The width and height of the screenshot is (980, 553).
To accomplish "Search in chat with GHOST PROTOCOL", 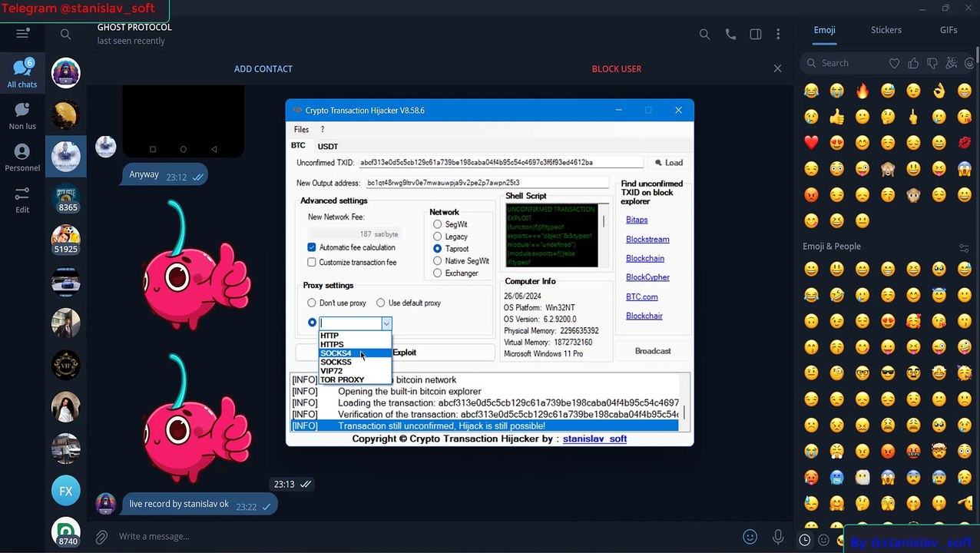I will click(x=704, y=35).
